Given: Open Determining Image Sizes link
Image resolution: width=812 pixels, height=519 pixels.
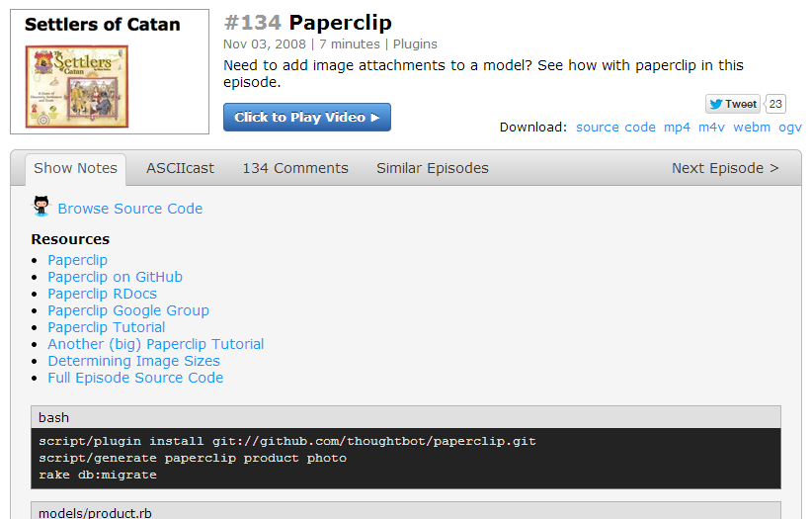Looking at the screenshot, I should coord(133,361).
